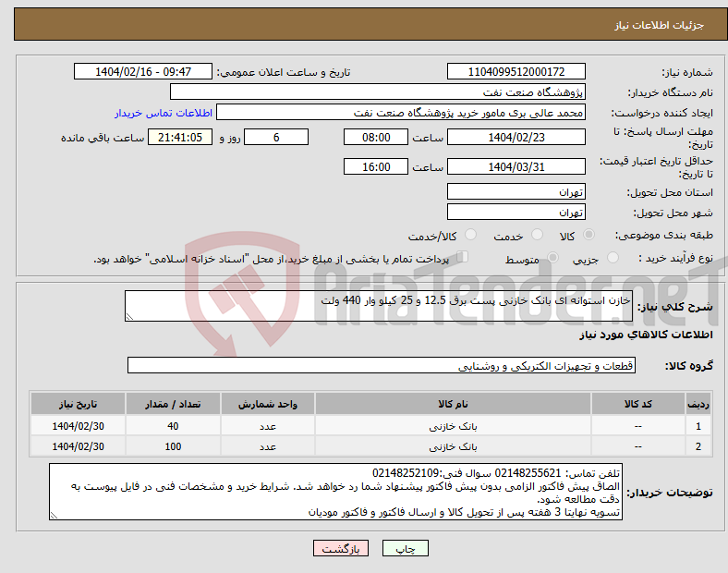
Task: Click the delivery province field تهران
Action: click(516, 191)
